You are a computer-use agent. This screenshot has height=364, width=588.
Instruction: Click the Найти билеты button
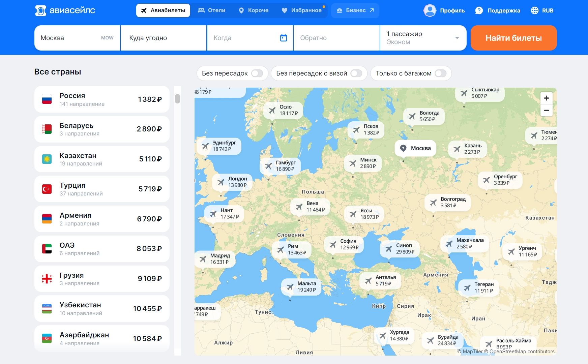(513, 38)
